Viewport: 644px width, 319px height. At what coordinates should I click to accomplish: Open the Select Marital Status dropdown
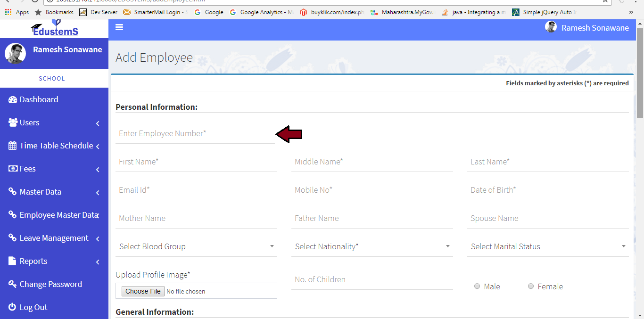[x=548, y=246]
